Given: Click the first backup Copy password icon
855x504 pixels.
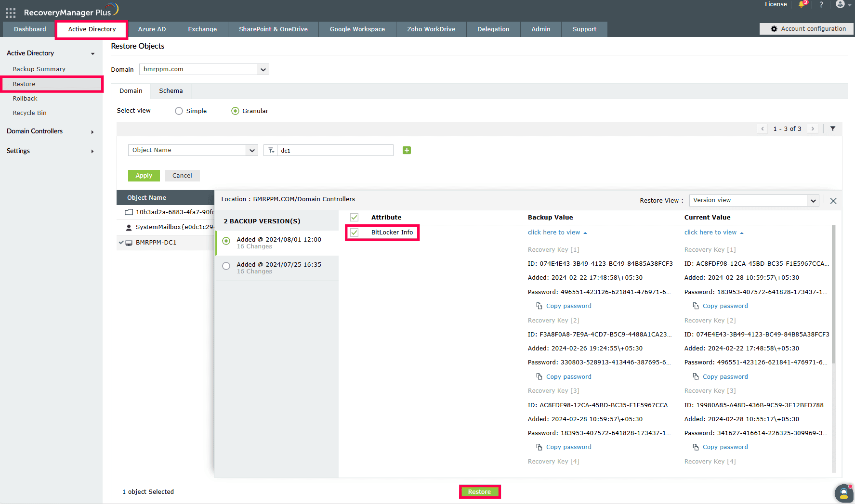Looking at the screenshot, I should click(539, 306).
